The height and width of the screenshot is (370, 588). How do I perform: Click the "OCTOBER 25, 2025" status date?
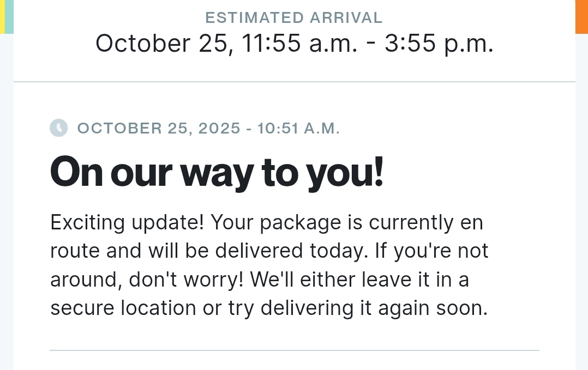coord(159,129)
